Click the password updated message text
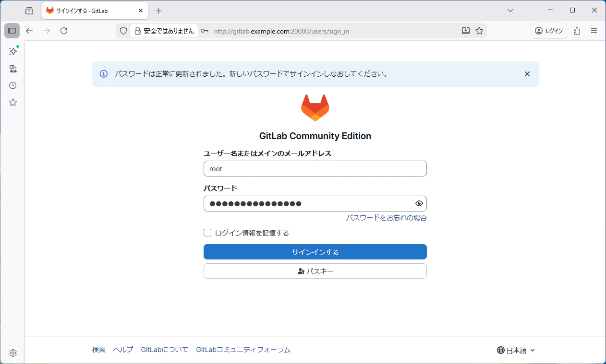Image resolution: width=606 pixels, height=364 pixels. pos(251,74)
